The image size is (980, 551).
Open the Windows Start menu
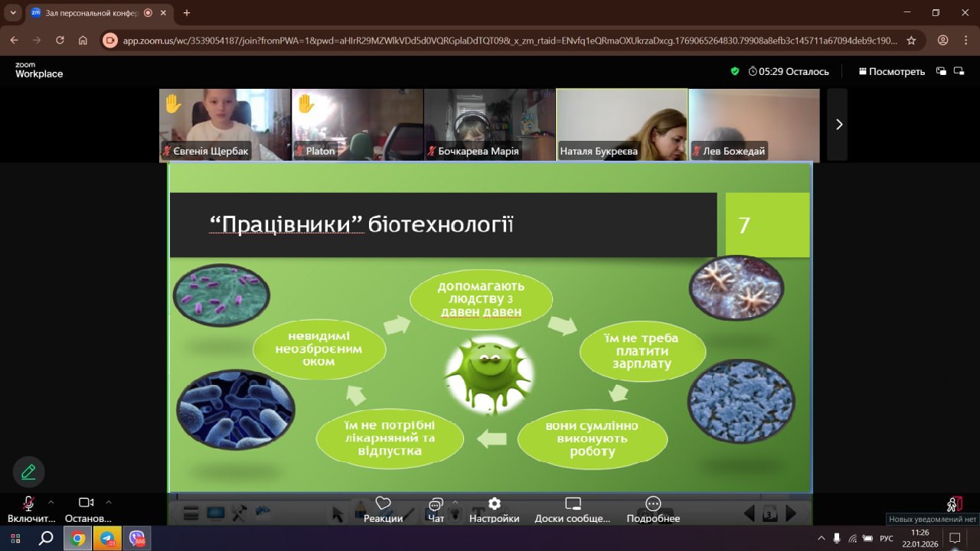click(15, 539)
